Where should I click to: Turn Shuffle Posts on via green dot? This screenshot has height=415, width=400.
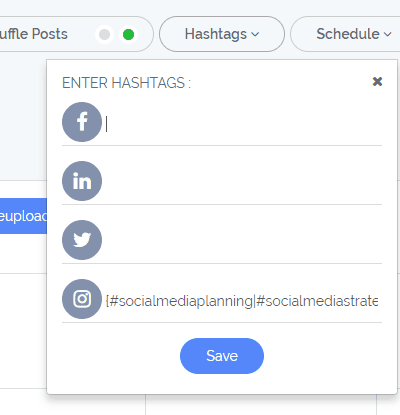pyautogui.click(x=128, y=34)
